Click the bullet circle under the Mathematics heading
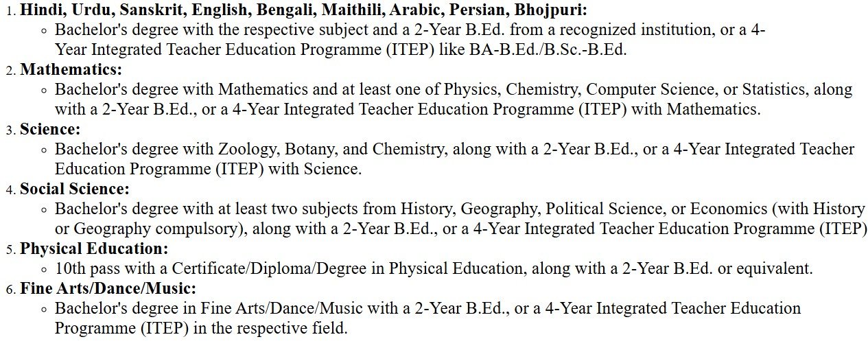This screenshot has width=868, height=348. coord(44,90)
